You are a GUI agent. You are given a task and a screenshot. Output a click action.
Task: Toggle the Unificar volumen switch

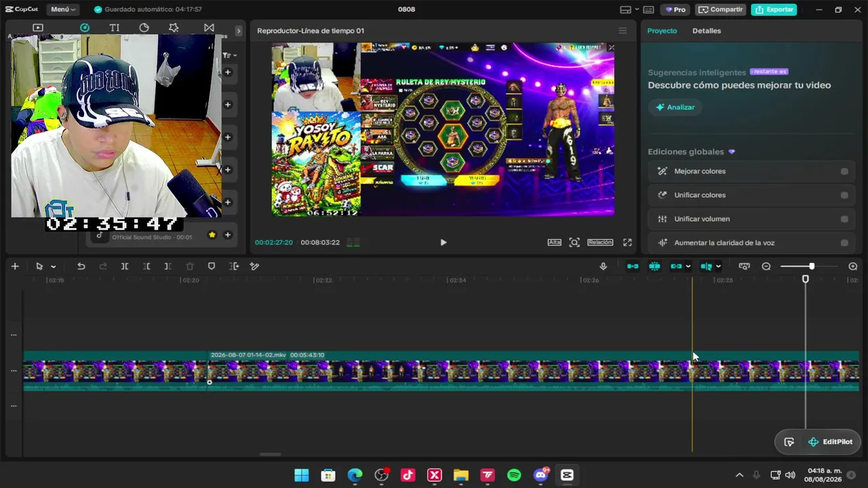(844, 219)
